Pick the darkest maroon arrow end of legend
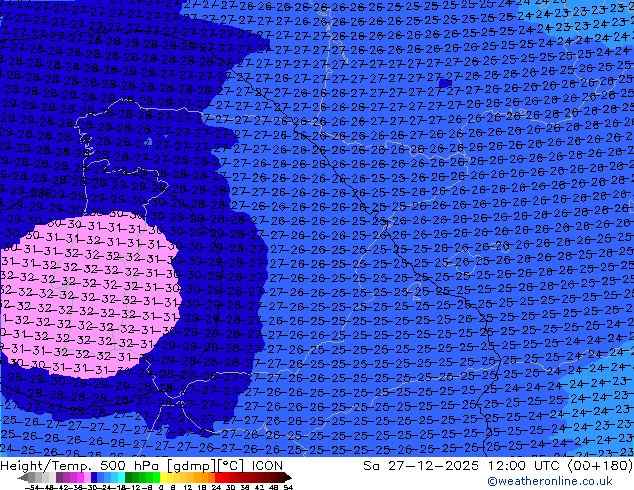Viewport: 634px width, 490px height. click(288, 477)
